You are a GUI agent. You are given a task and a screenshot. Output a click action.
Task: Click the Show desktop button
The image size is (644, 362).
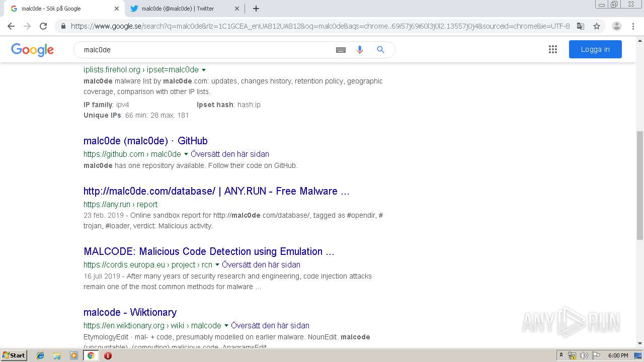pyautogui.click(x=639, y=355)
